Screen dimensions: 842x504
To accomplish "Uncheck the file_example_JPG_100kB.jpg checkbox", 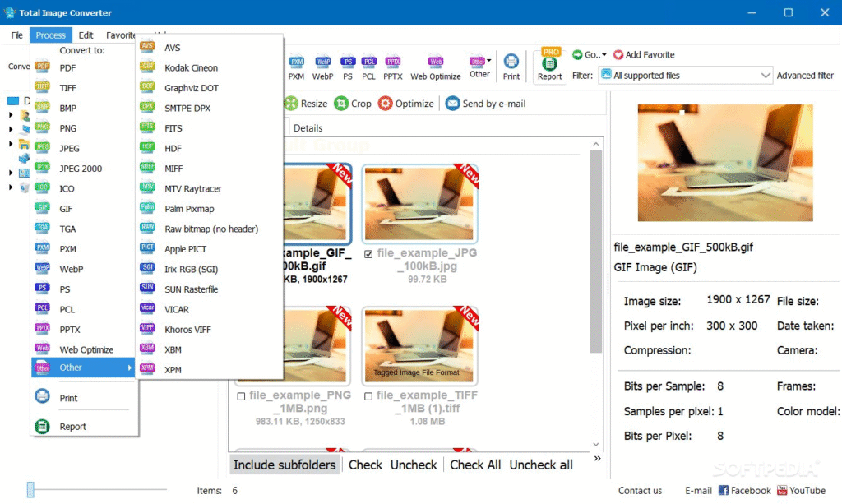I will [368, 253].
